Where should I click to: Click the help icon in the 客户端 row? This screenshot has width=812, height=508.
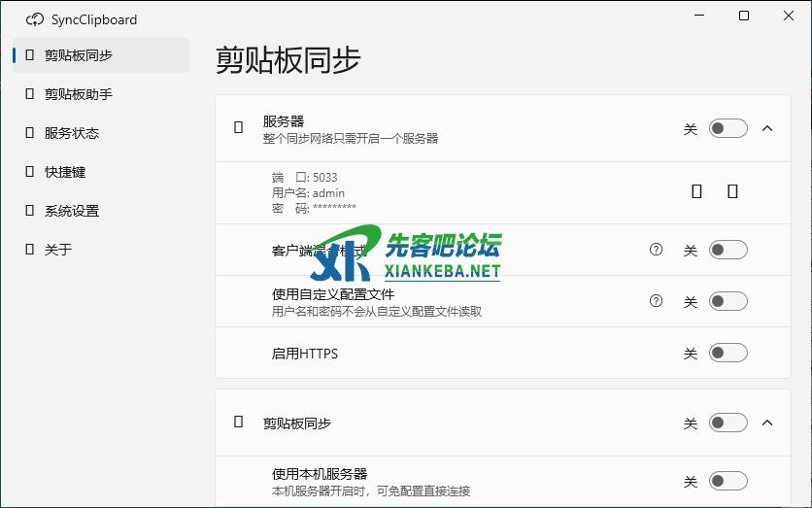(x=656, y=250)
